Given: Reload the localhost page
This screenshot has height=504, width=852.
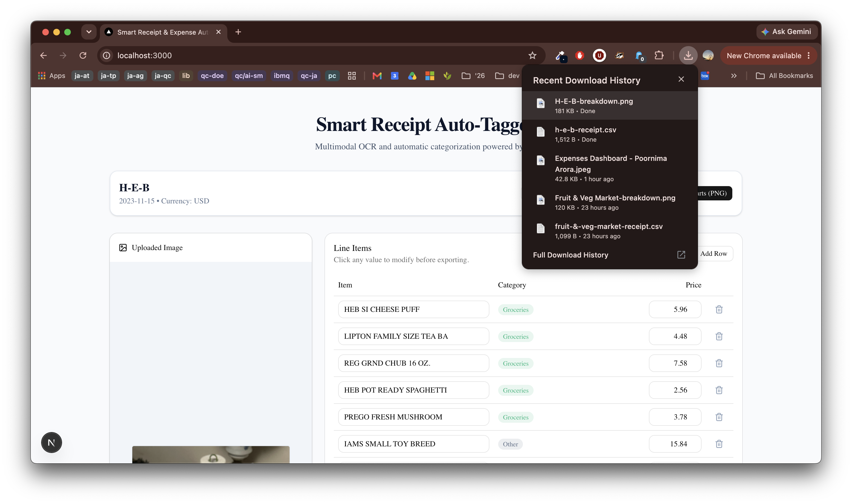Looking at the screenshot, I should [83, 55].
